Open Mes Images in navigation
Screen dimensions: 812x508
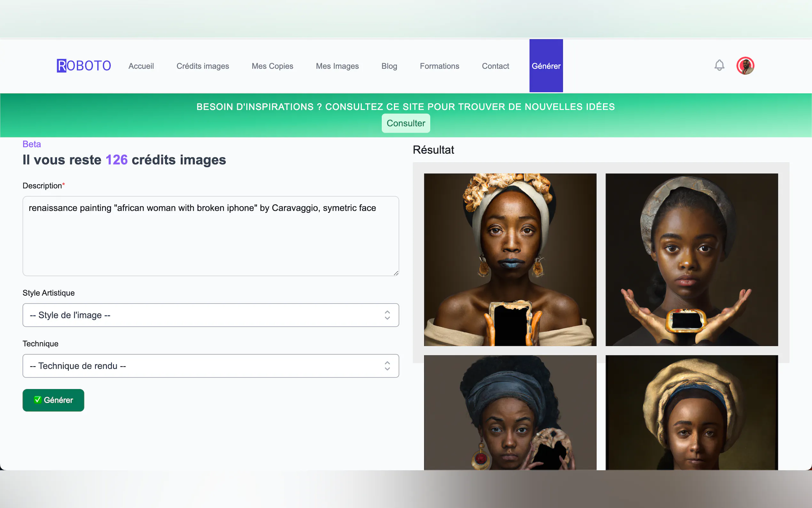pos(337,66)
